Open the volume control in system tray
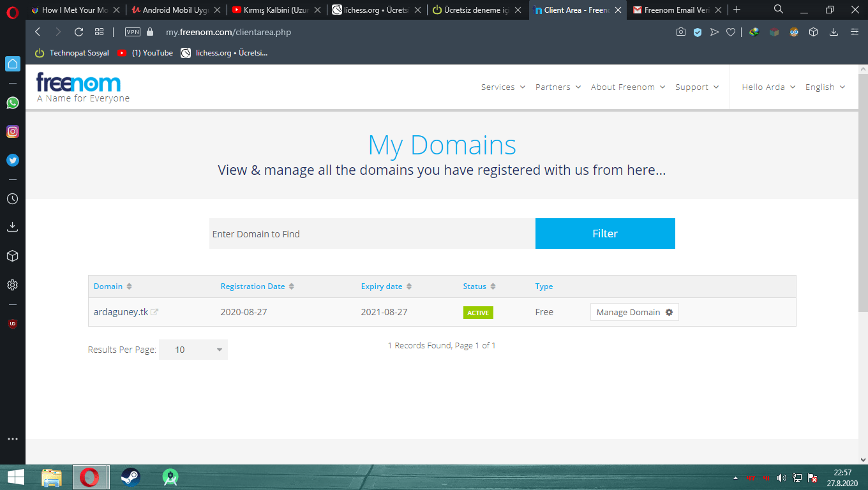Viewport: 868px width, 490px height. pos(782,477)
